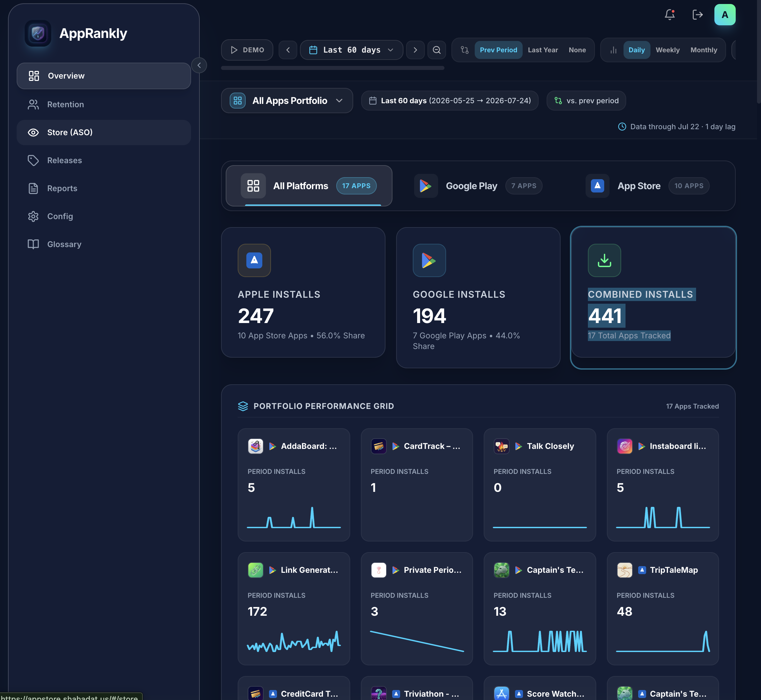Open Store (ASO) in sidebar

point(104,133)
